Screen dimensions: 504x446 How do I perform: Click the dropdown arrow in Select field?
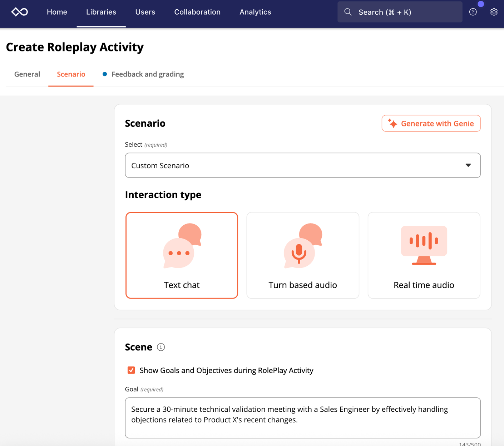click(468, 165)
